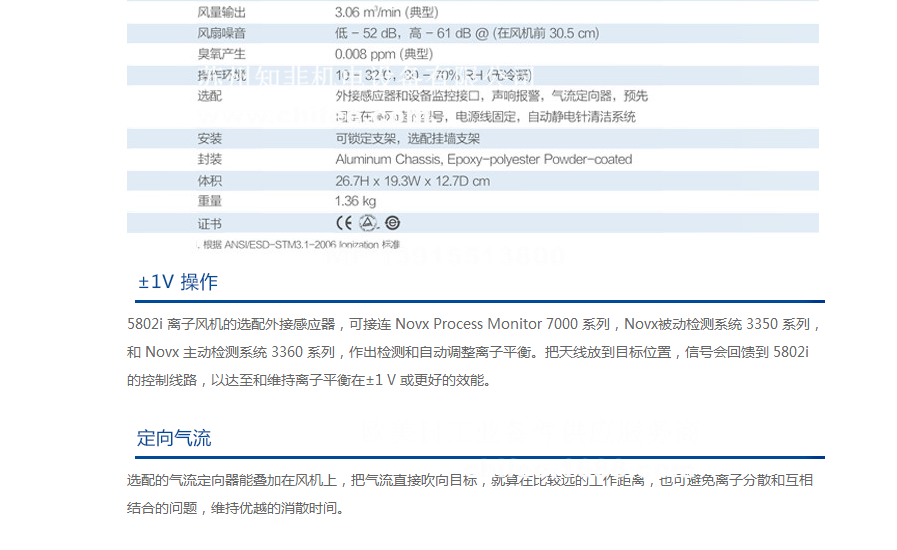Select the value 3.06 m³/min (典型)
The image size is (897, 550).
tap(387, 12)
